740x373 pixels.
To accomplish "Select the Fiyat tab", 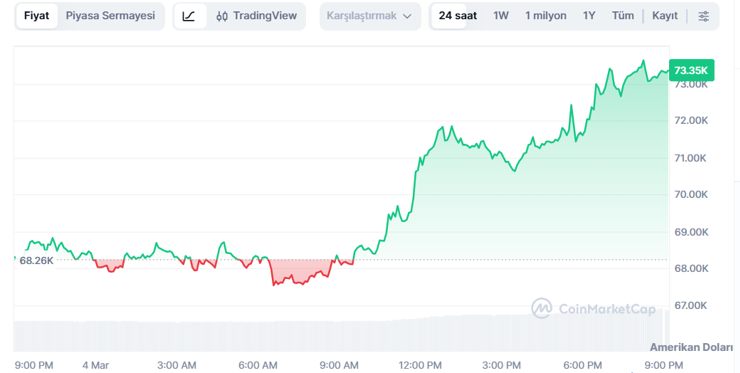I will (x=37, y=16).
